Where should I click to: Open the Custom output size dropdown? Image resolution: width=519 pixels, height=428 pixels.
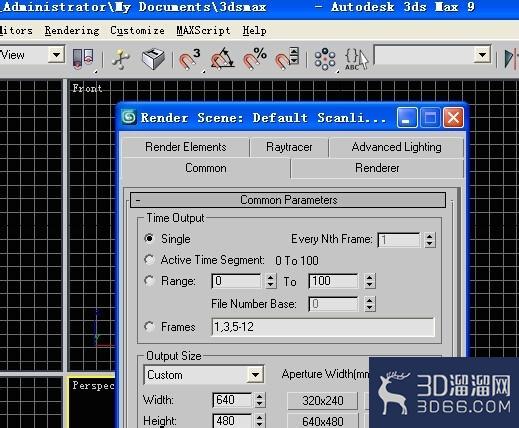tap(255, 375)
